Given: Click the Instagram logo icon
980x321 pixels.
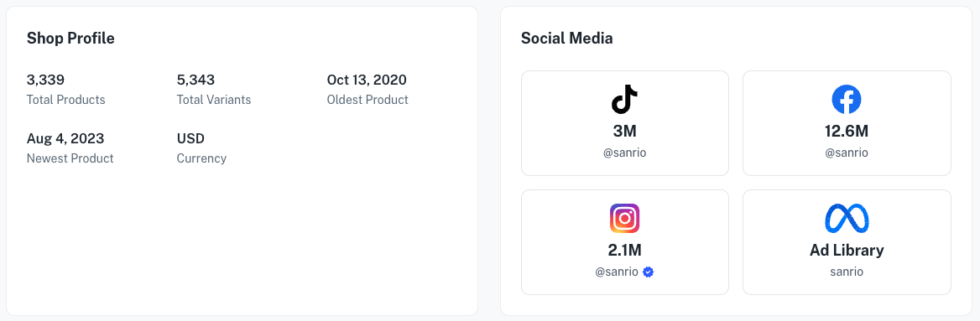Looking at the screenshot, I should pyautogui.click(x=624, y=219).
